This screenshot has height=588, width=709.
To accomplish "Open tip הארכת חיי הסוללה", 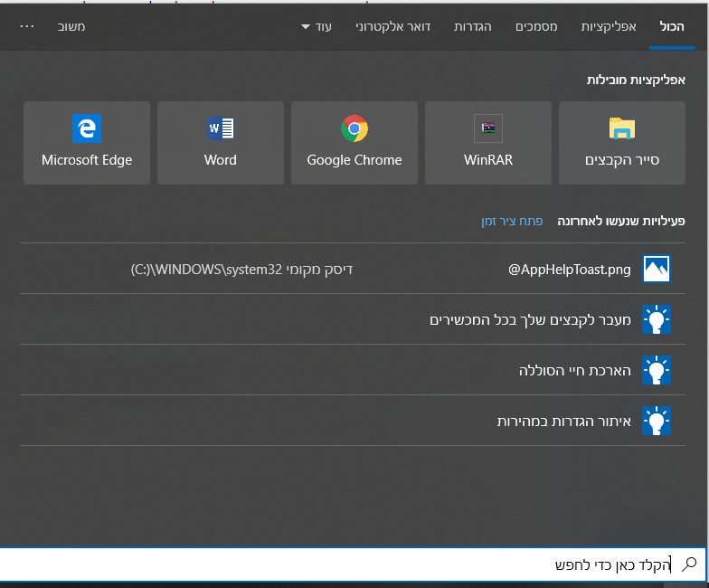I will click(353, 370).
